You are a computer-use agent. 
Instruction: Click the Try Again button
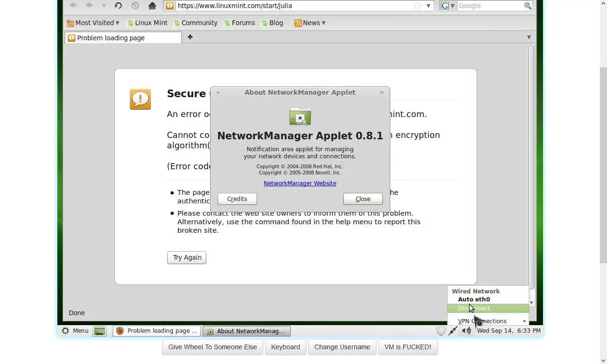[187, 257]
